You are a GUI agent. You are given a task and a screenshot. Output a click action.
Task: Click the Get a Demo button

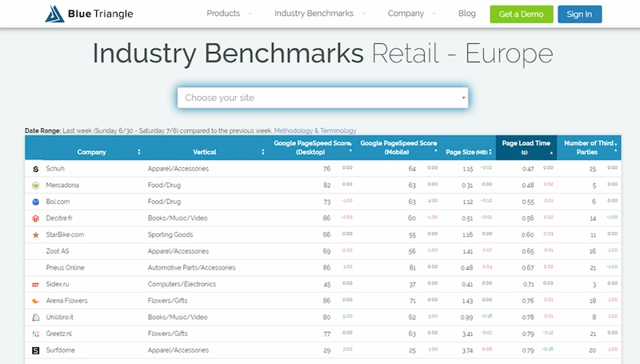[522, 14]
